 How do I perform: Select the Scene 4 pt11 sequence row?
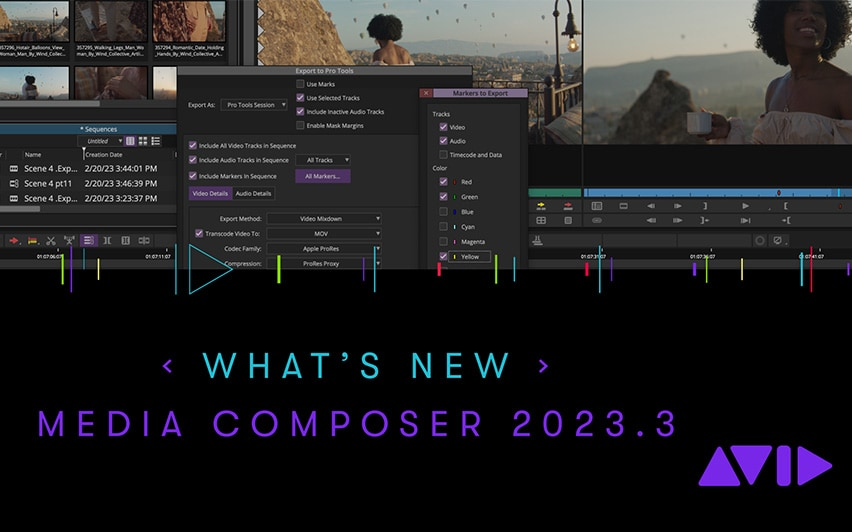[x=87, y=184]
